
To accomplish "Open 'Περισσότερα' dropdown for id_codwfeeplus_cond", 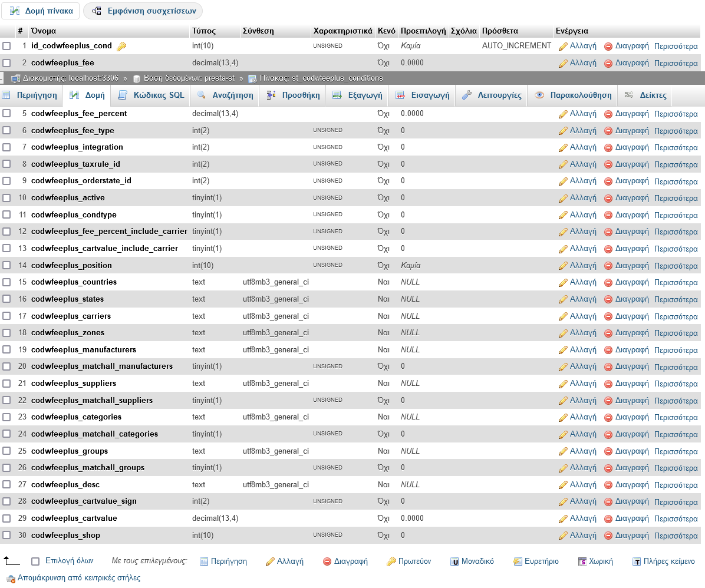I will click(676, 47).
